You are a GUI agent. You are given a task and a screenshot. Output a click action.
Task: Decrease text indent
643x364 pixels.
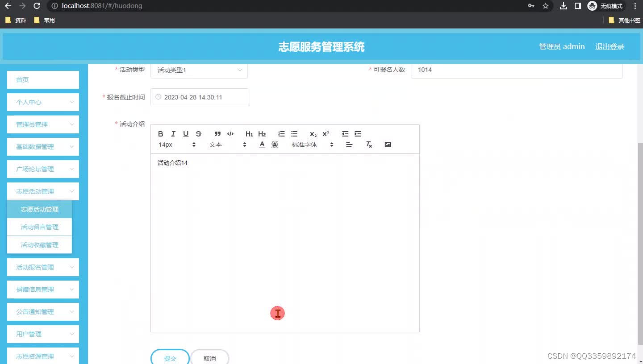pyautogui.click(x=345, y=134)
